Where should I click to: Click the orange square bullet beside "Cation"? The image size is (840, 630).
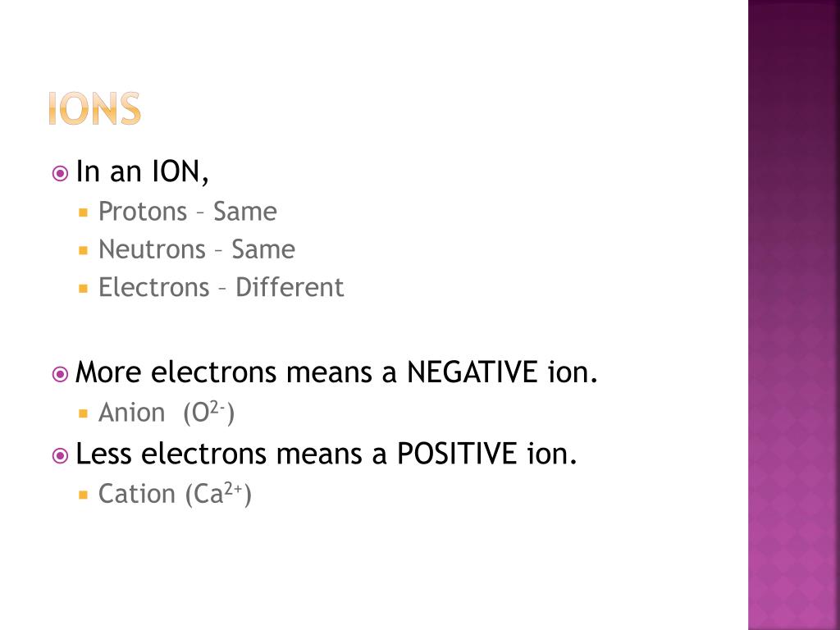coord(83,495)
